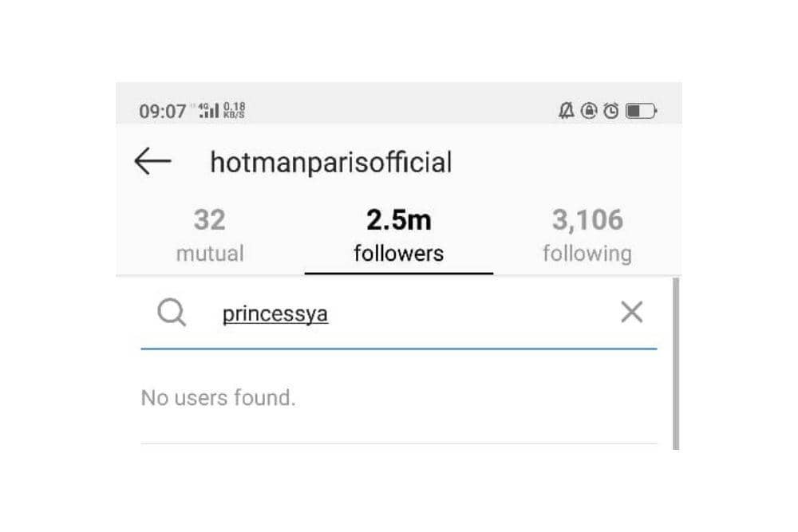Tap the 09:07 clock display
This screenshot has height=532, width=798.
pos(163,111)
